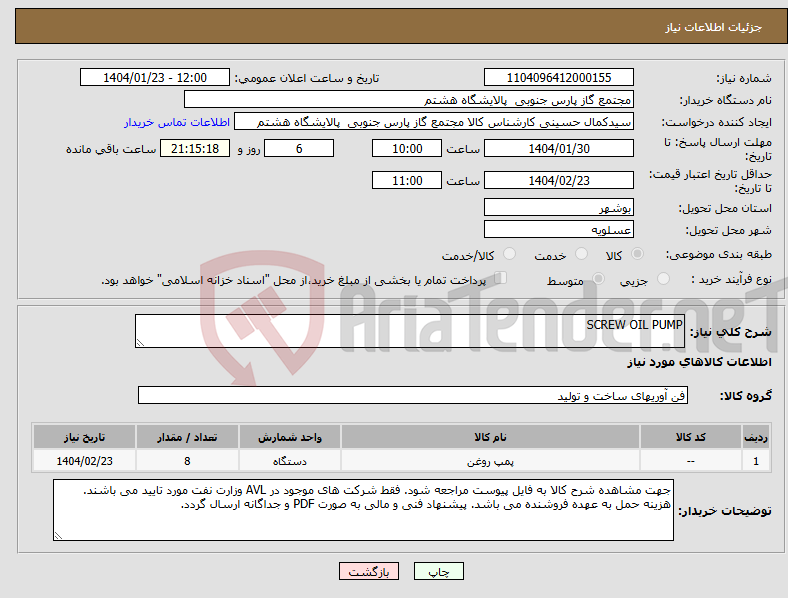Click the quantity cell 8
Screen dimensions: 788x598
(x=187, y=461)
